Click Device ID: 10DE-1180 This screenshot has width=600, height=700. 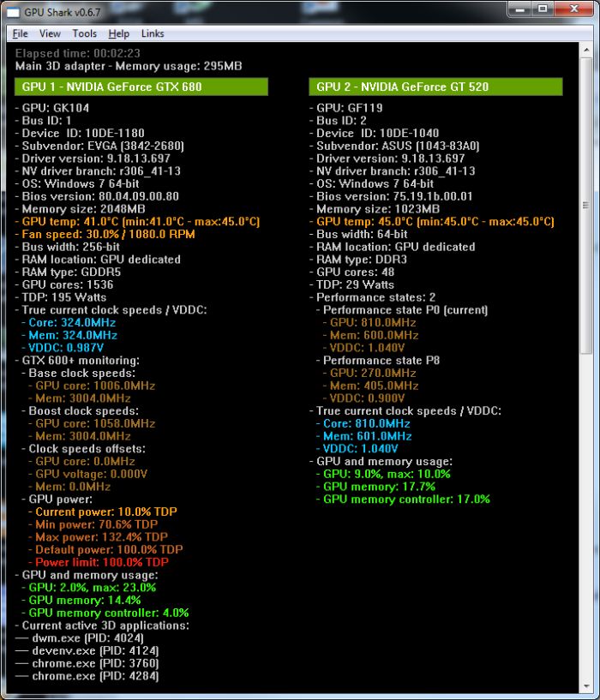click(x=80, y=133)
